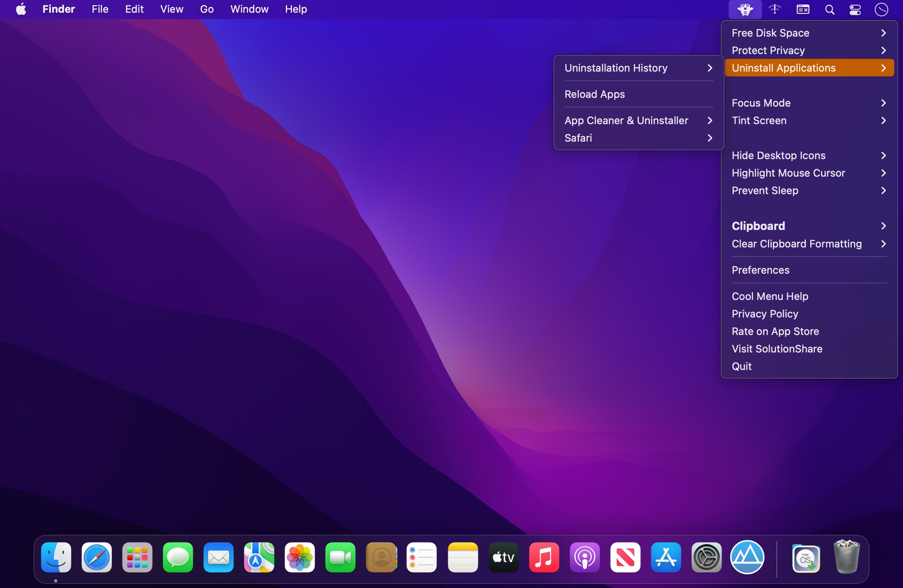This screenshot has height=588, width=903.
Task: Click the Privacy Policy link item
Action: tap(765, 314)
